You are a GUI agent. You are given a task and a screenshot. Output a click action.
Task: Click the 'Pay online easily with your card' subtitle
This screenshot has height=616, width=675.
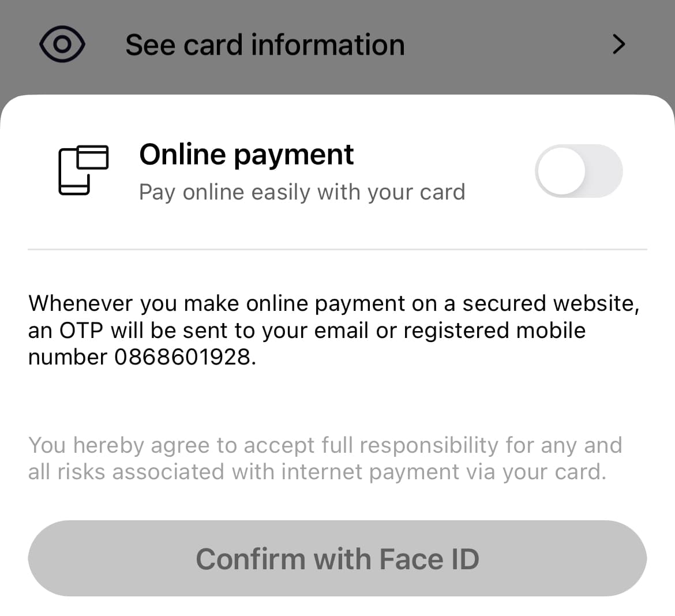pos(302,192)
